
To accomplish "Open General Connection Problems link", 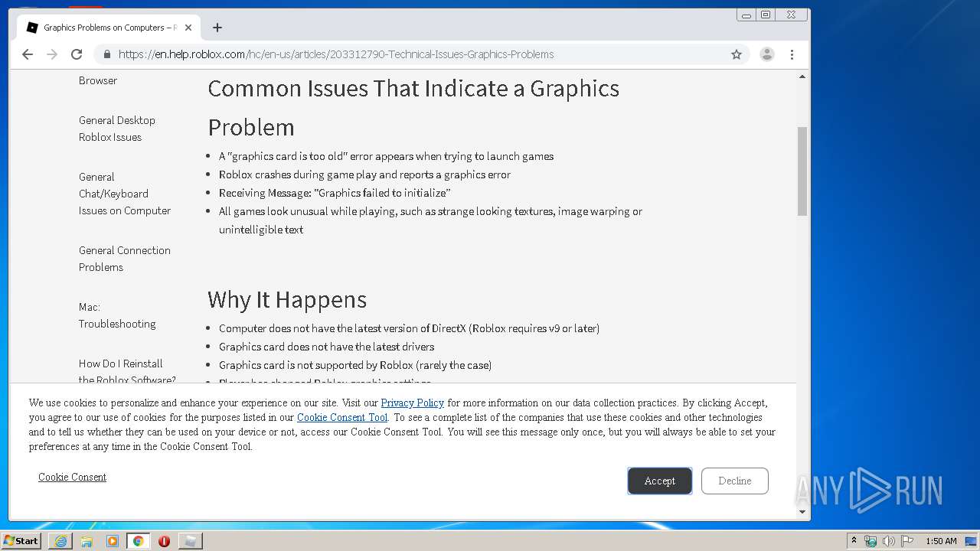I will [125, 259].
